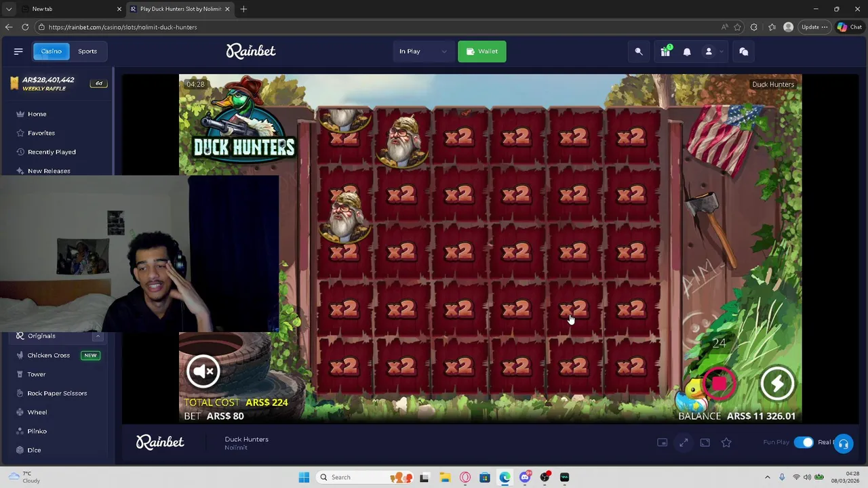Image resolution: width=868 pixels, height=488 pixels.
Task: Open Discord from the taskbar
Action: point(525,477)
